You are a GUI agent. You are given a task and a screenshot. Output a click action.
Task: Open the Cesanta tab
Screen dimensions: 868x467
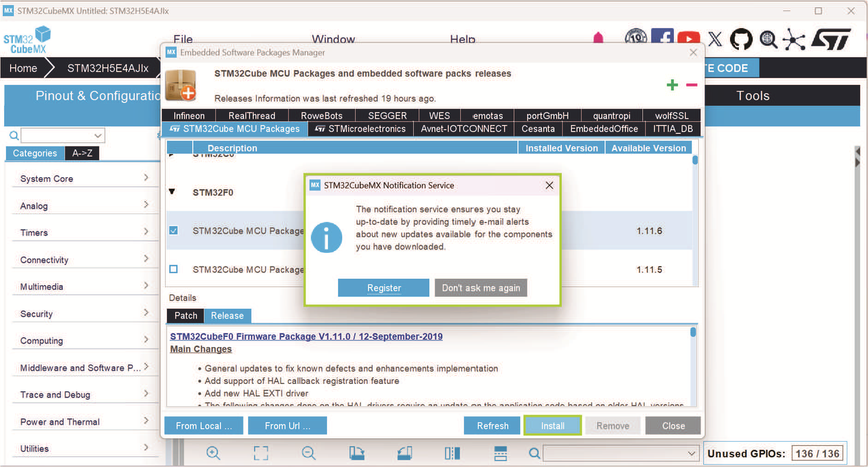538,129
